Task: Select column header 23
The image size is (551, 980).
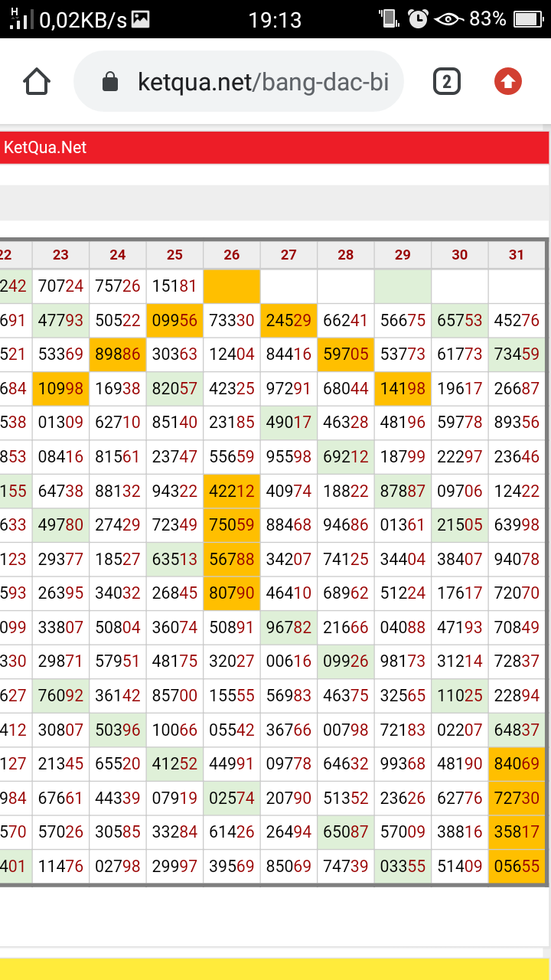Action: (x=60, y=255)
